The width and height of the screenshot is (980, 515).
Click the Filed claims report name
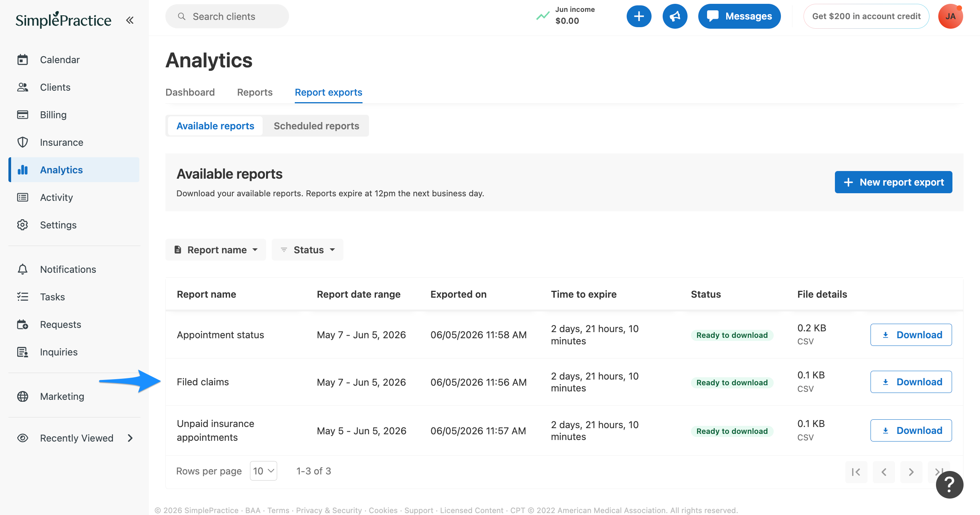coord(203,382)
